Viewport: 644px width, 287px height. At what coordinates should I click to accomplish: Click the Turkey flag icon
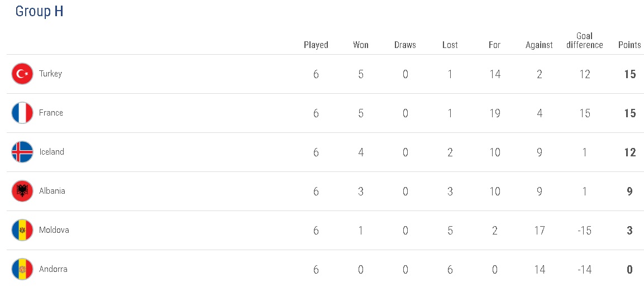click(22, 74)
